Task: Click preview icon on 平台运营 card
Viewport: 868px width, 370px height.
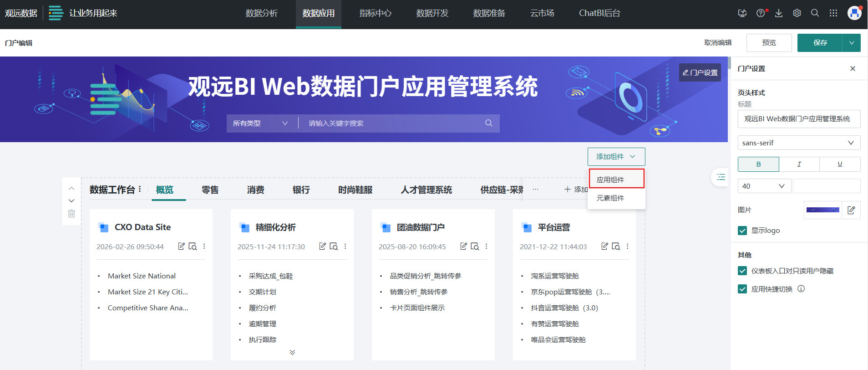Action: 616,246
